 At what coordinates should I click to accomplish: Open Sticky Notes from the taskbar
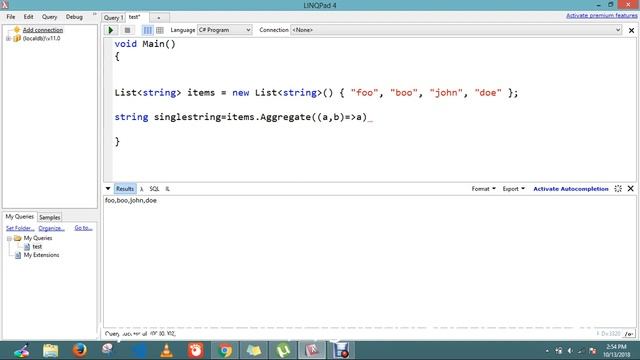tap(254, 351)
